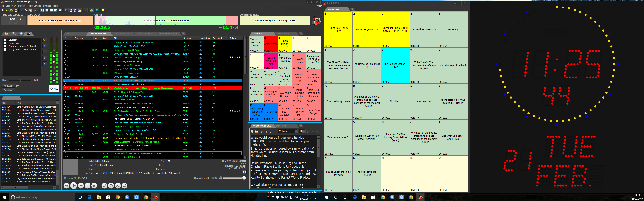
Task: Seek within the On Air waveform progress bar
Action: click(166, 20)
